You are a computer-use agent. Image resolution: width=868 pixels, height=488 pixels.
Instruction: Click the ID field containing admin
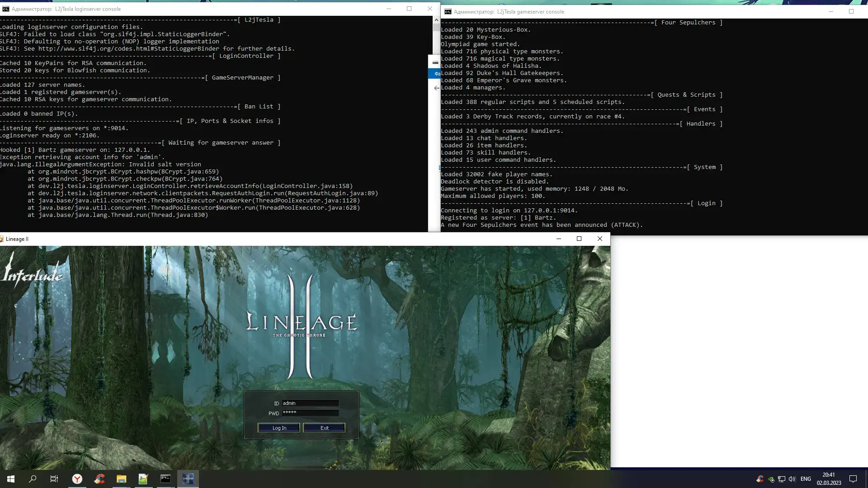point(310,403)
